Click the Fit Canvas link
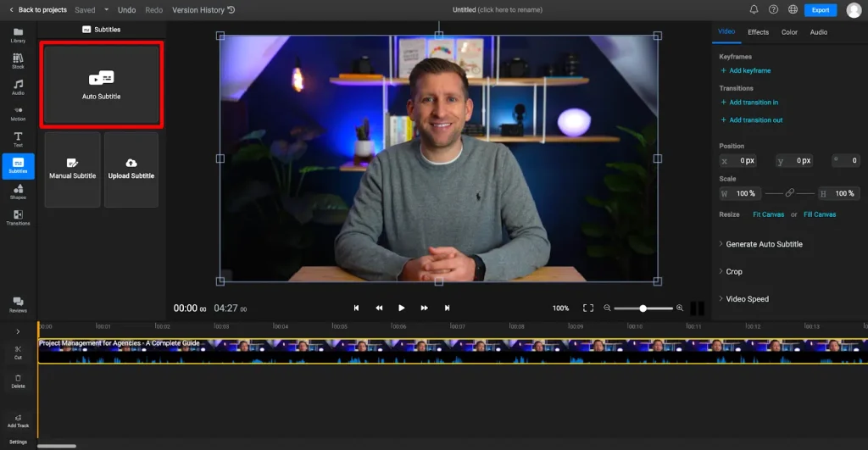 pyautogui.click(x=768, y=214)
